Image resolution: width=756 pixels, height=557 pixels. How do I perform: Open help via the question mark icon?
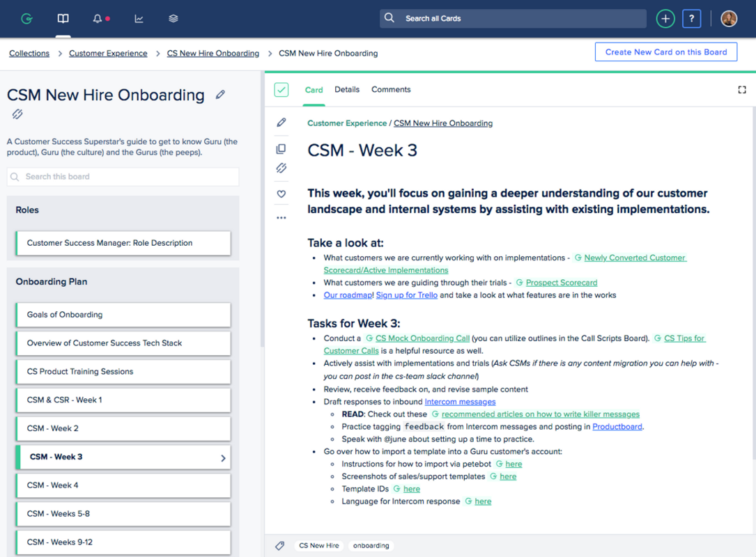click(691, 19)
